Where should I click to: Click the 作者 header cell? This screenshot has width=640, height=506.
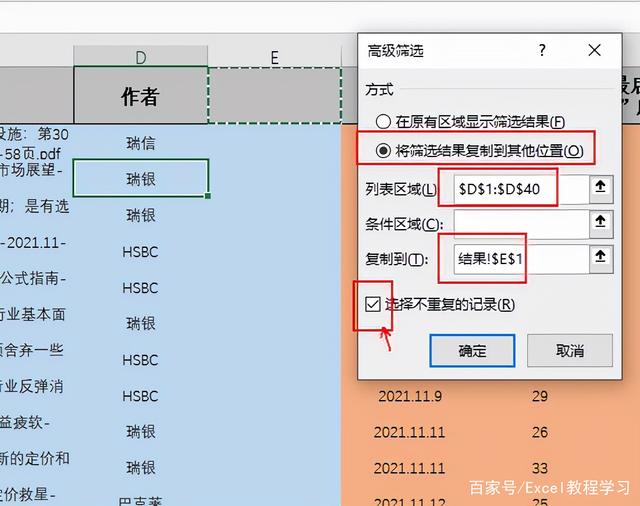(140, 95)
